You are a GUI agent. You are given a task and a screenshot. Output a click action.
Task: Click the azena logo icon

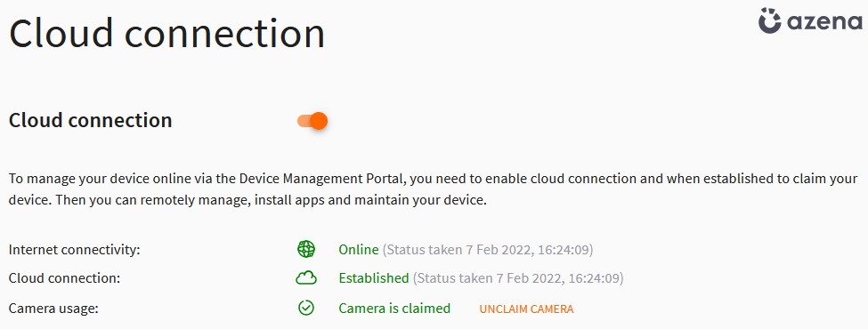pyautogui.click(x=769, y=20)
